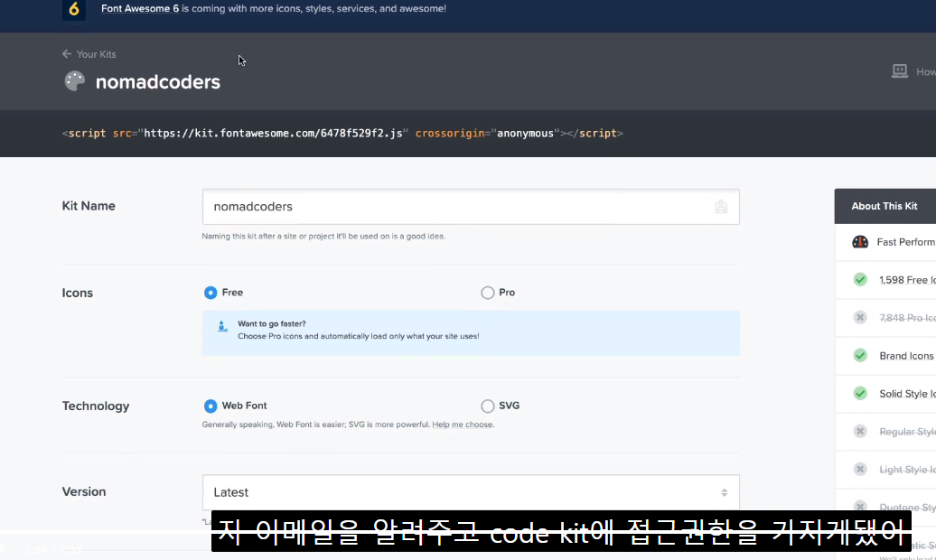Click the Brand Icons list entry text
Viewport: 936px width, 560px height.
[x=906, y=356]
